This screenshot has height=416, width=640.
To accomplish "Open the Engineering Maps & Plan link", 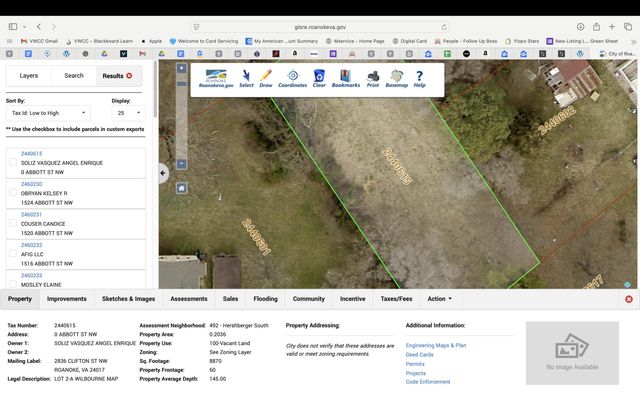I will coord(436,345).
